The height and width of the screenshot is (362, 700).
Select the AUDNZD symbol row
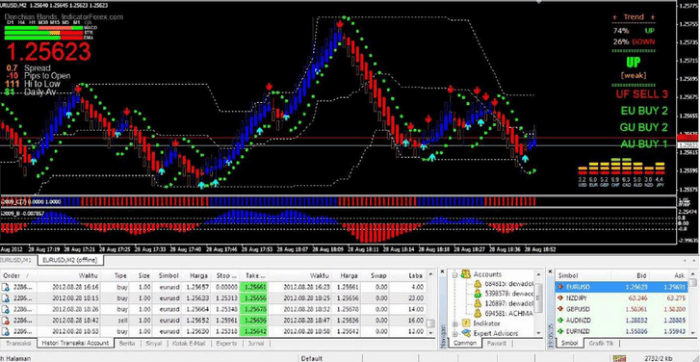(x=621, y=320)
